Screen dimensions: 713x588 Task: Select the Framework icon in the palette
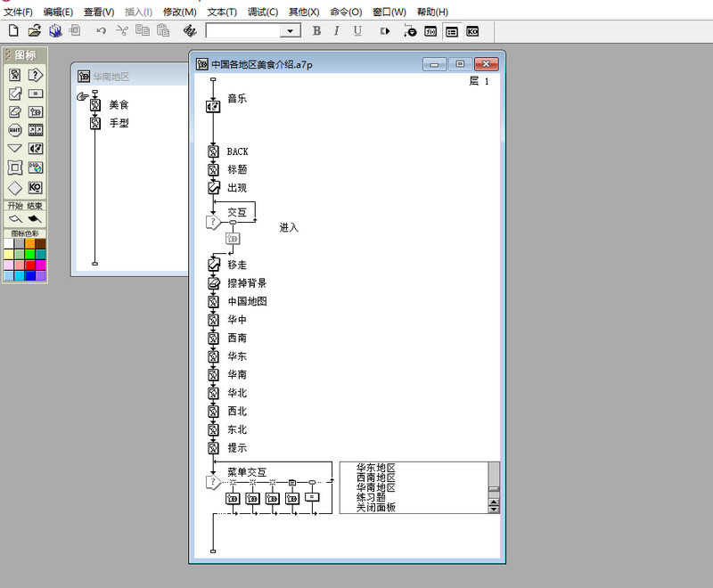point(15,167)
